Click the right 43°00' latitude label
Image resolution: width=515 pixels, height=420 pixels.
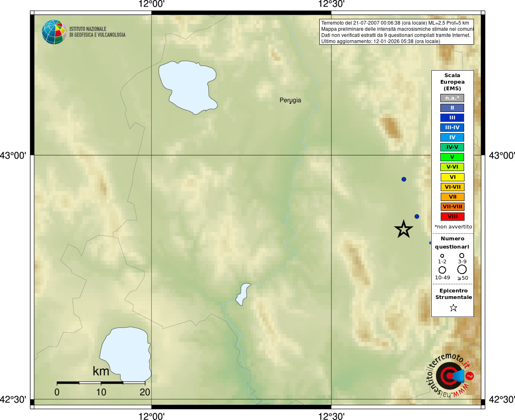502,155
